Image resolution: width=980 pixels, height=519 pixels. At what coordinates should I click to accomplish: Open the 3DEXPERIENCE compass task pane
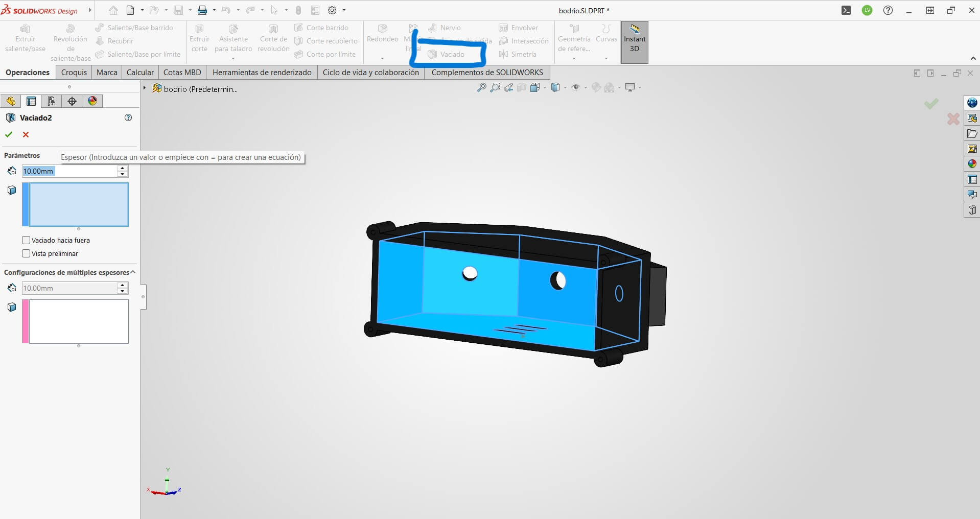point(972,103)
